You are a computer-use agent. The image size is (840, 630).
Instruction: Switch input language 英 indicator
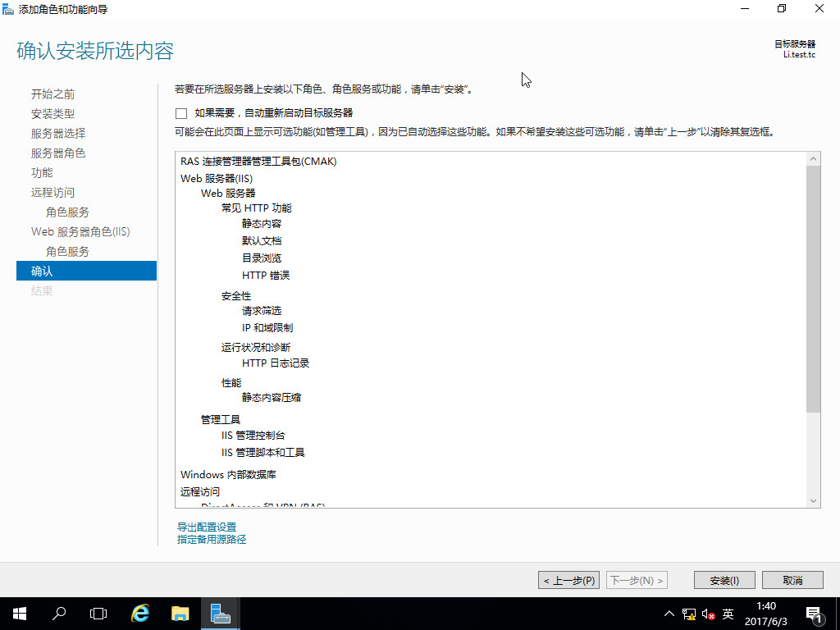[x=728, y=614]
